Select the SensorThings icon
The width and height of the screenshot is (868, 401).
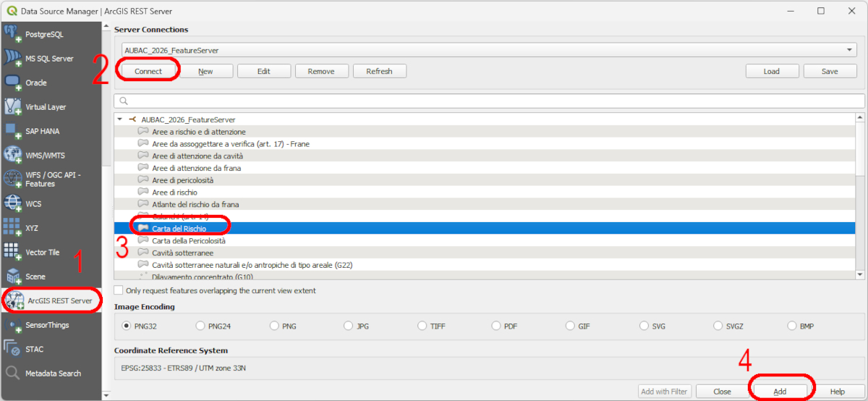point(13,325)
